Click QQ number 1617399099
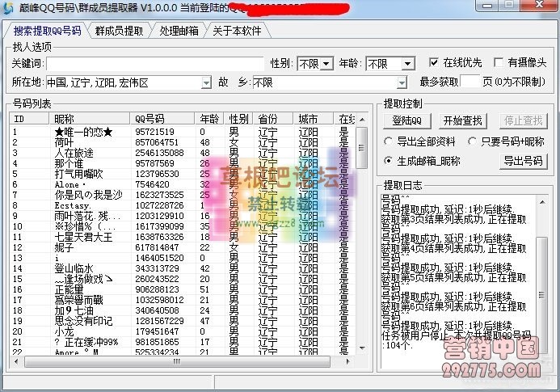This screenshot has width=560, height=392. coord(159,226)
